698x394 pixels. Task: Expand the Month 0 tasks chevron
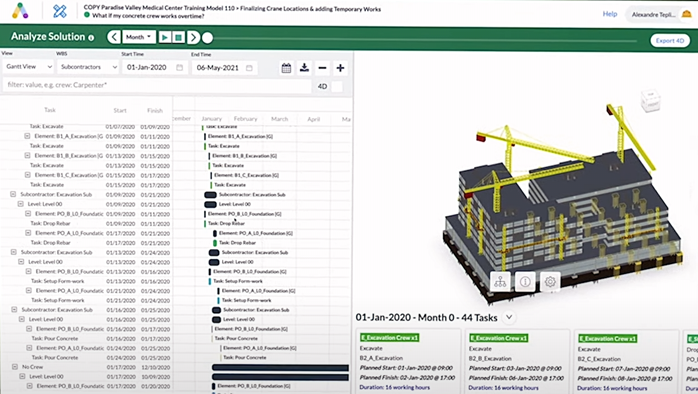pyautogui.click(x=509, y=317)
